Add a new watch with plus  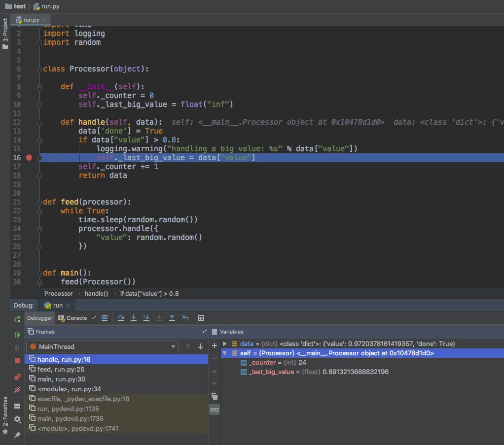click(x=215, y=346)
